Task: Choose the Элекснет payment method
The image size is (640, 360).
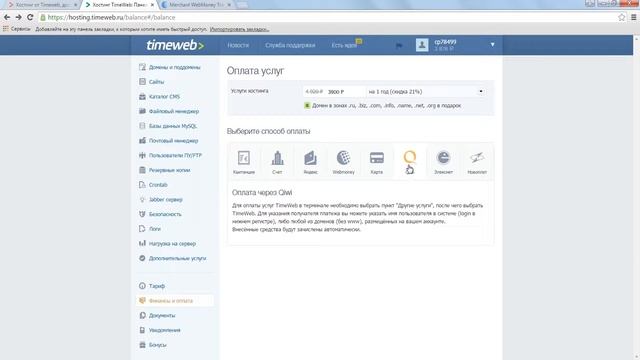Action: [x=443, y=162]
